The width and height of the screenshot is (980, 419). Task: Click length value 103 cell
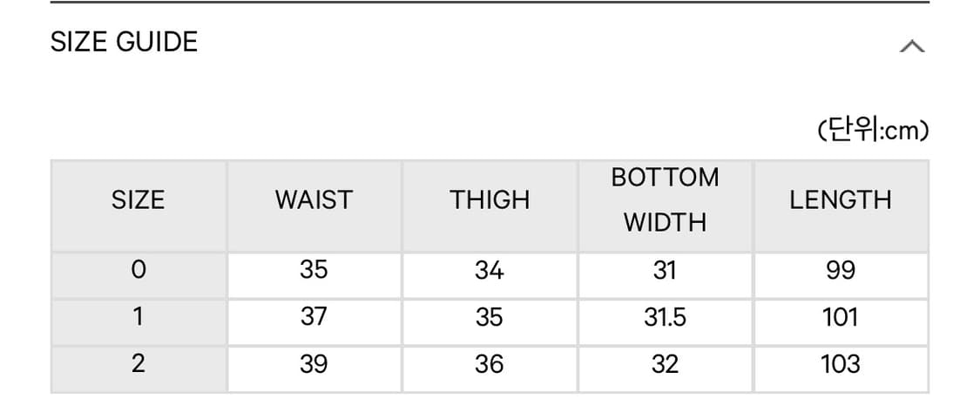[841, 364]
